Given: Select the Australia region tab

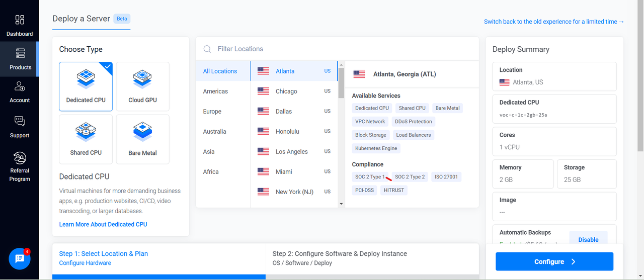Looking at the screenshot, I should tap(223, 132).
